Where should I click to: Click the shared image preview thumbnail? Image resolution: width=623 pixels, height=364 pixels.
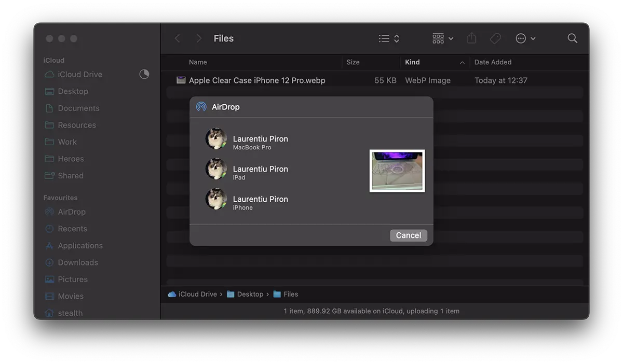[x=397, y=171]
